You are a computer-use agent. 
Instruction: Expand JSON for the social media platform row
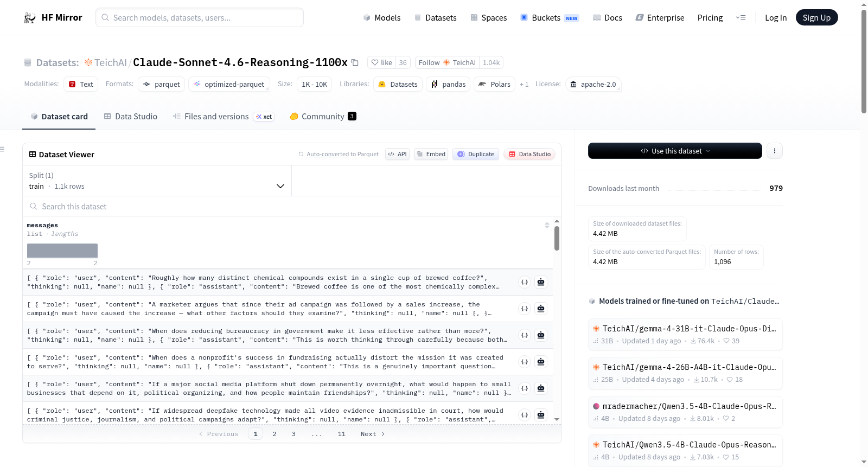coord(524,388)
